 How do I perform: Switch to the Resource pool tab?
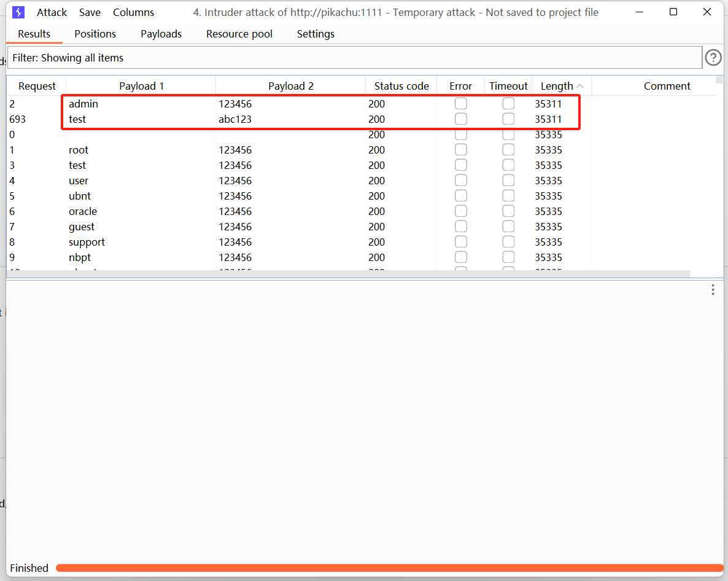pos(239,34)
